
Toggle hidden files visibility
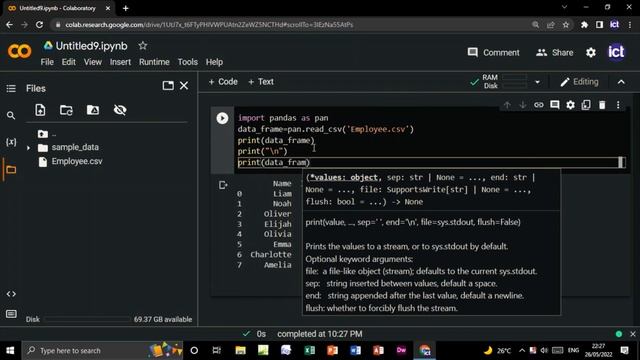[x=120, y=110]
